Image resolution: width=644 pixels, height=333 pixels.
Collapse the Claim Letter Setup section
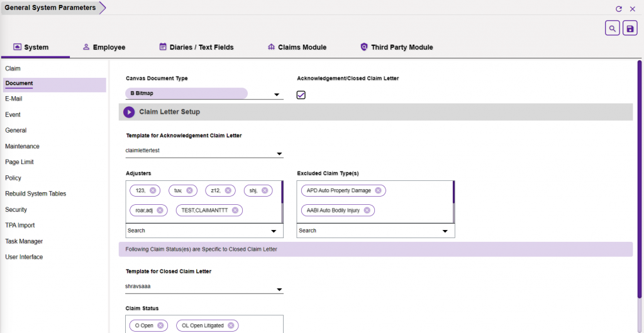[129, 112]
